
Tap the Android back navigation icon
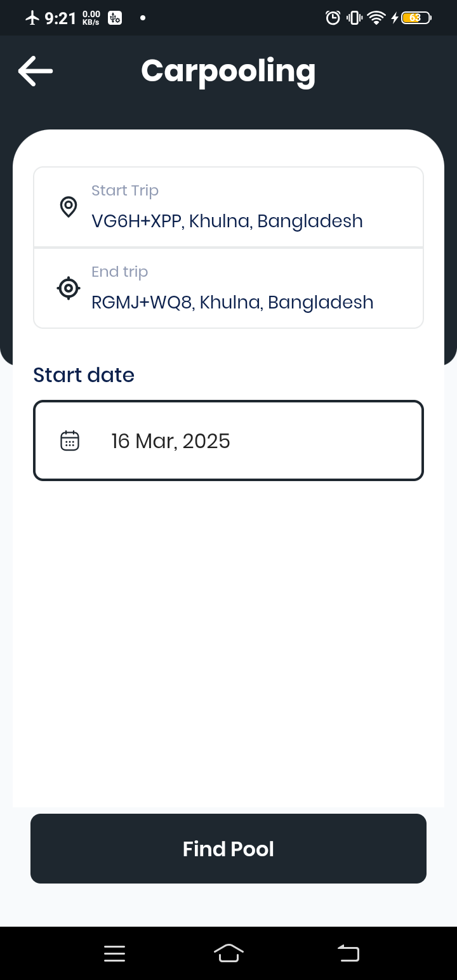click(348, 953)
